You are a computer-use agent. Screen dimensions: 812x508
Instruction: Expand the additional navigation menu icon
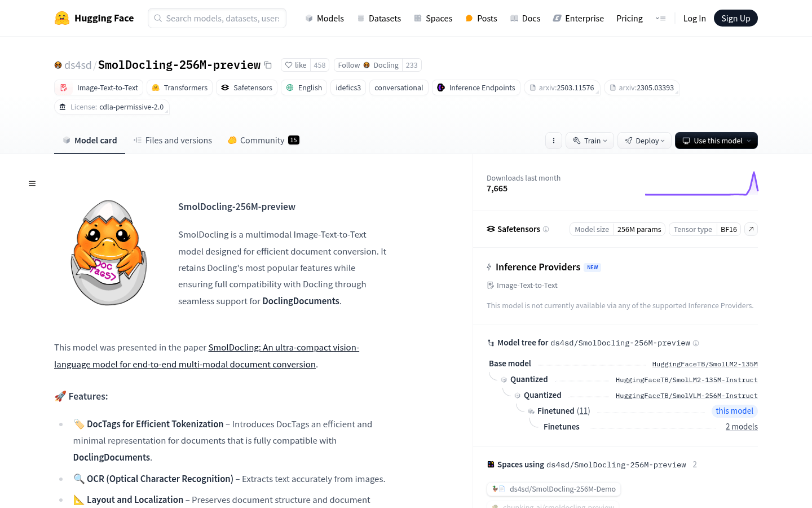(660, 18)
